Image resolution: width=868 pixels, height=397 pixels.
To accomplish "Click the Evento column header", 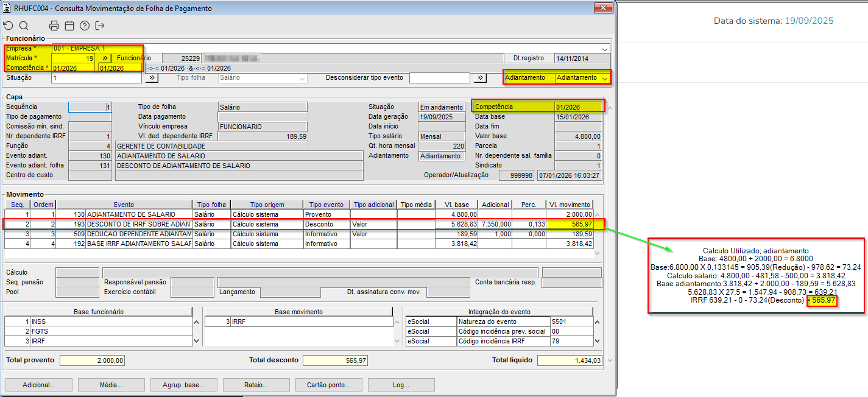I will click(x=124, y=205).
